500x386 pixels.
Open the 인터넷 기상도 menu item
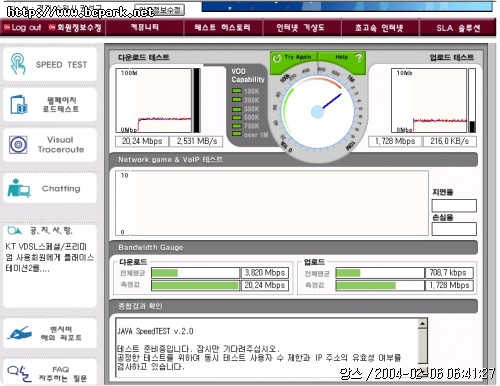(301, 28)
